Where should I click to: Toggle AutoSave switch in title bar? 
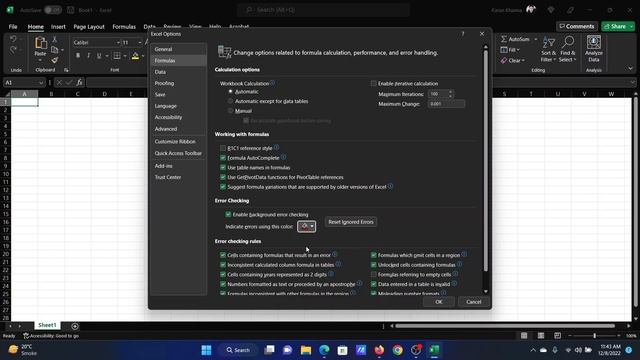click(x=53, y=10)
